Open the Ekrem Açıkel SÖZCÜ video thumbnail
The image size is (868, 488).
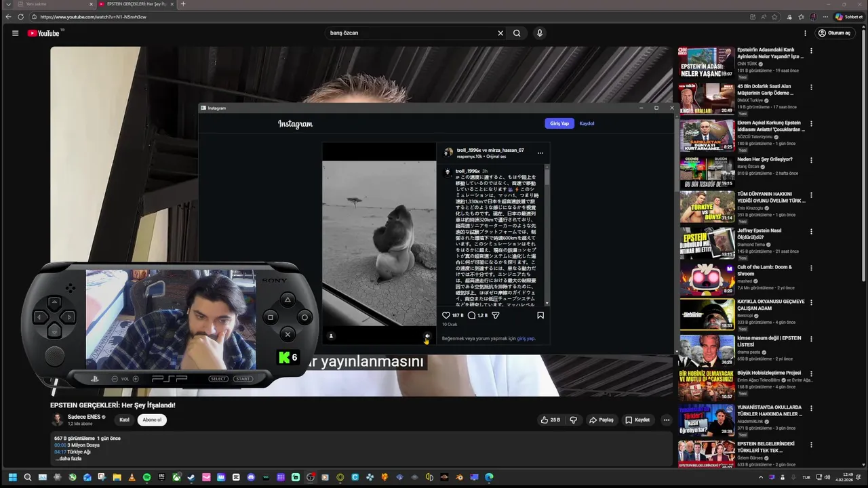tap(707, 135)
